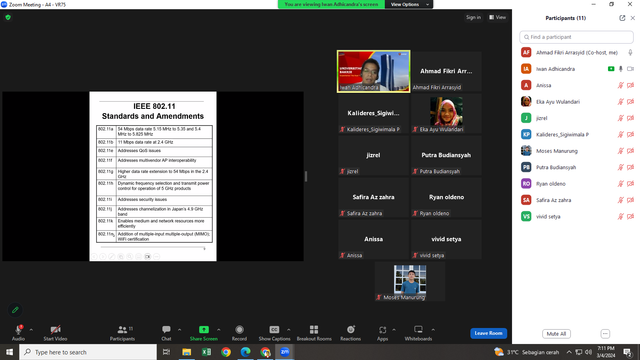Select Ahmad Fikri Arrasyid in participant list
Viewport: 640px width, 360px height.
tap(576, 53)
